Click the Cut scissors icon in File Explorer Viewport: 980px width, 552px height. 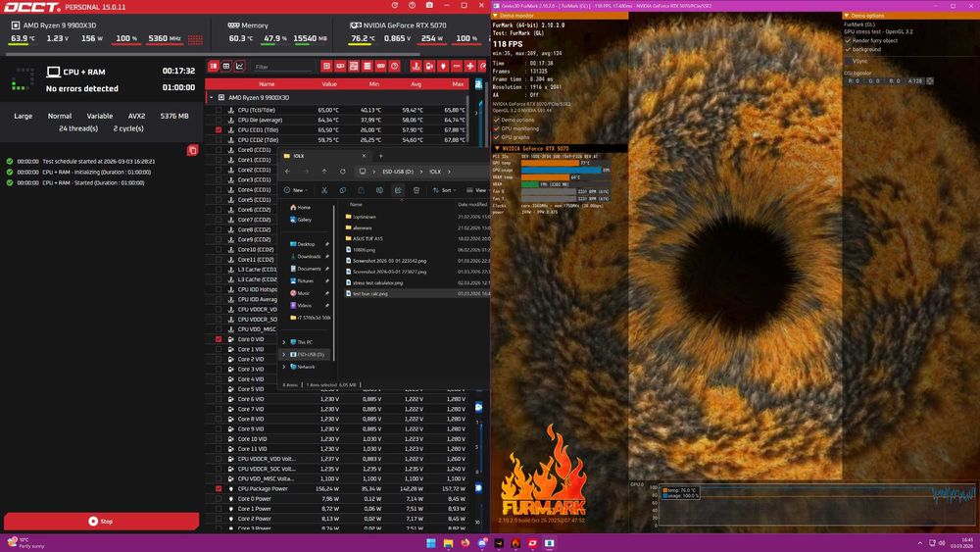tap(323, 190)
